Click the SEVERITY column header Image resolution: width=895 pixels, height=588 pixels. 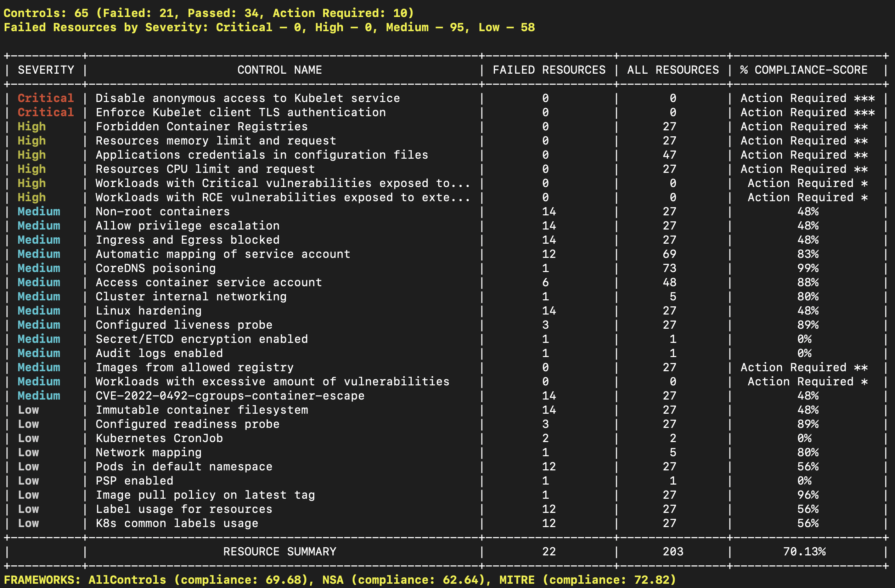(x=46, y=70)
